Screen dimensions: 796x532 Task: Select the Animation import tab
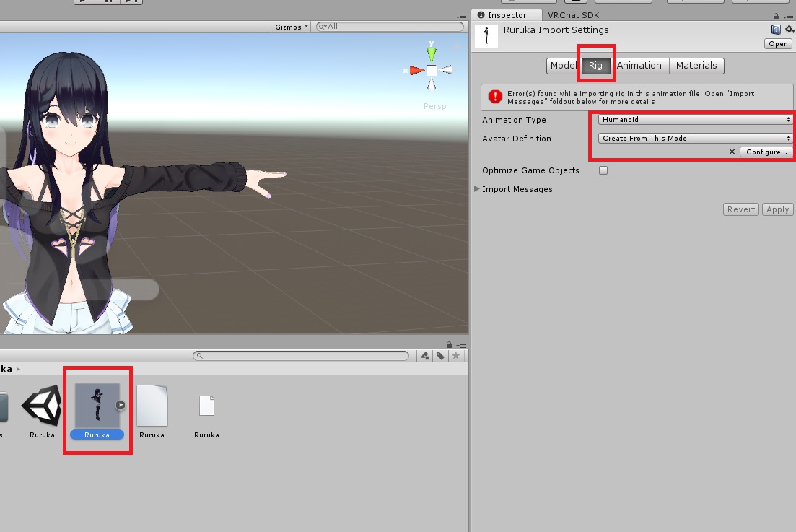[639, 66]
